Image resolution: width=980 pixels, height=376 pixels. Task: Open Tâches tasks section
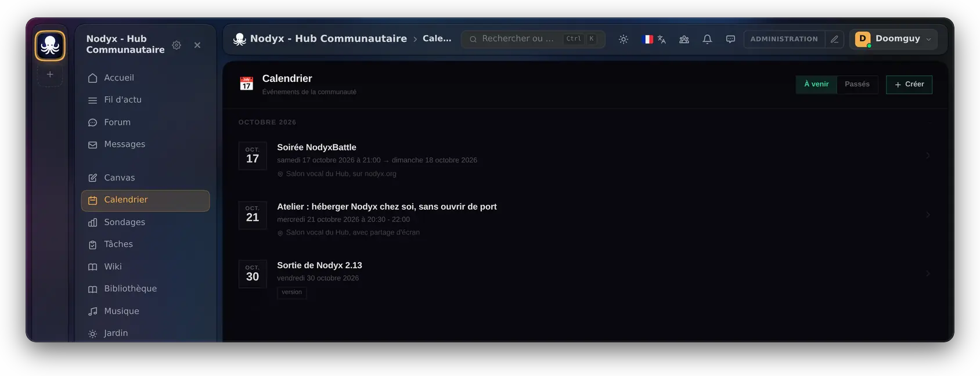(x=145, y=244)
